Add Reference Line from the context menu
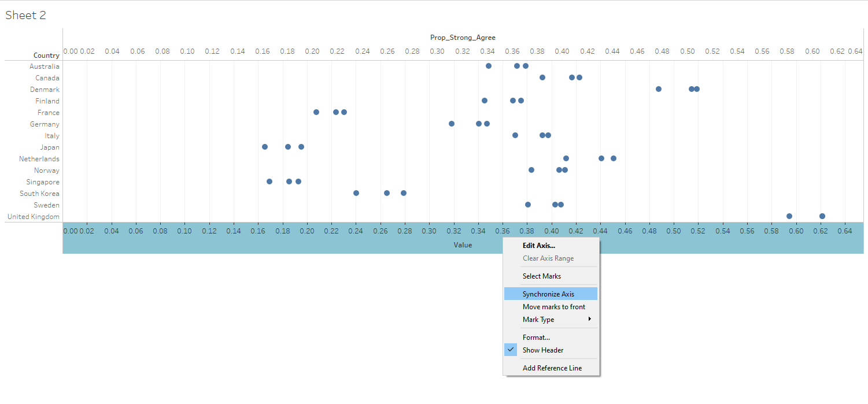This screenshot has height=404, width=868. (x=552, y=368)
